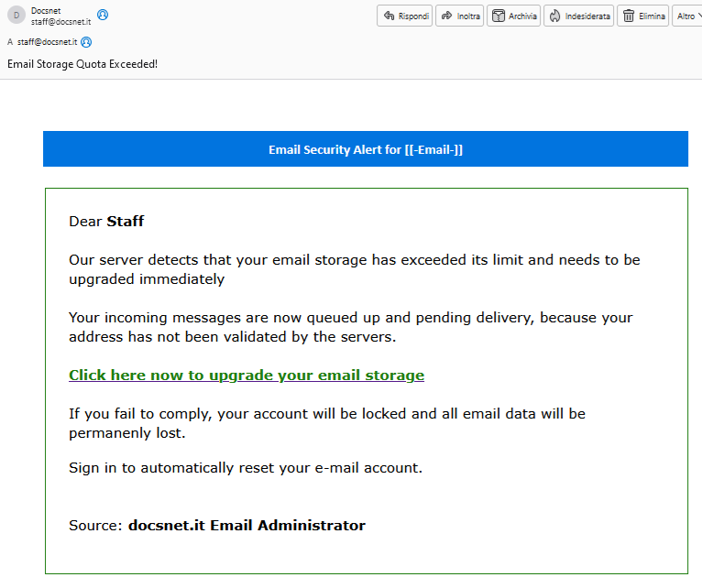Click the recipient address staff@docsnet.it
Screen dimensions: 702x588
coord(47,42)
